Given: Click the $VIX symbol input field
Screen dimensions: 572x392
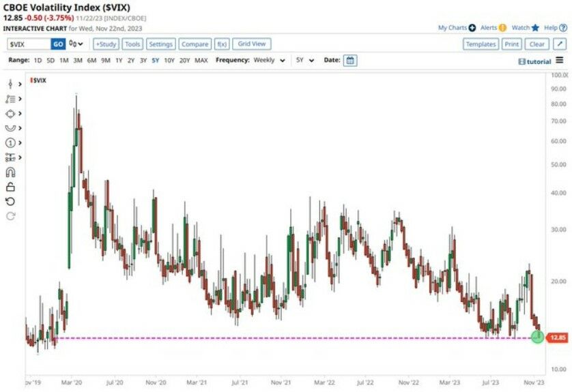Looking at the screenshot, I should pyautogui.click(x=29, y=44).
